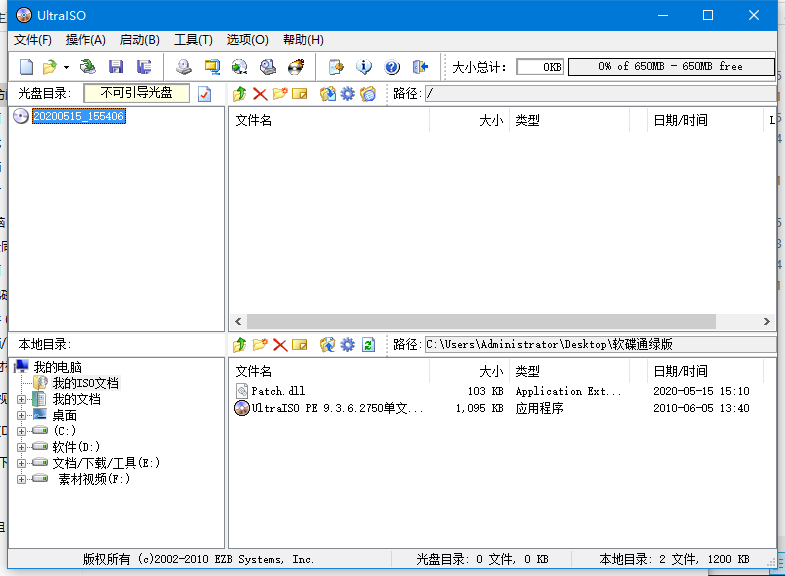Go up a folder in local directory toolbar

tap(240, 345)
